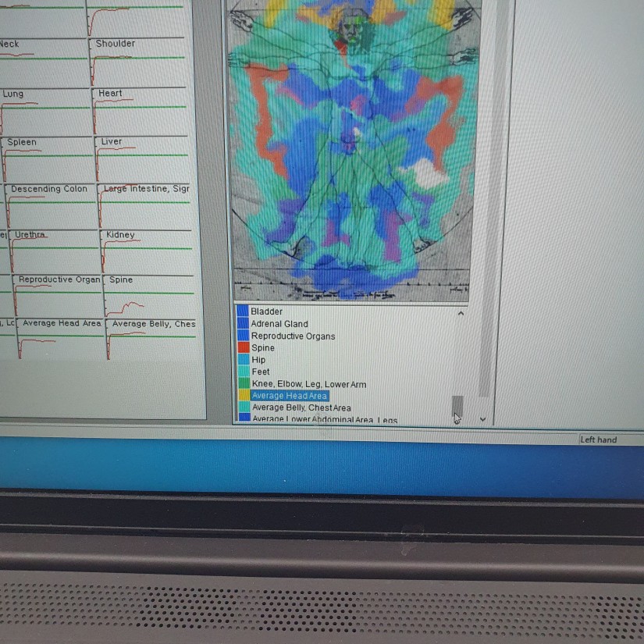Click blue swatch beside Reproductive Organs
This screenshot has width=644, height=644.
(x=243, y=335)
